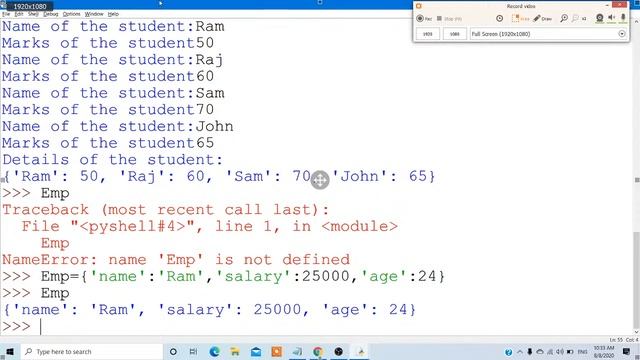Open the File menu

[x=6, y=14]
